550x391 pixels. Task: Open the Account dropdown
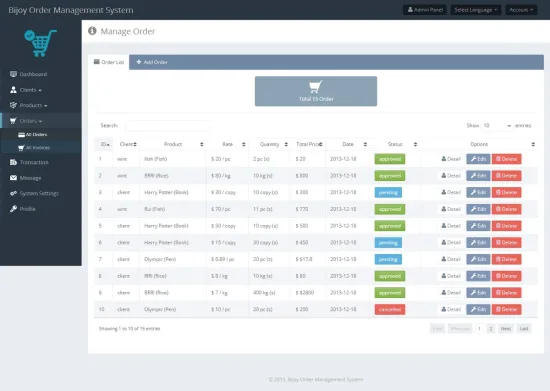tap(521, 10)
